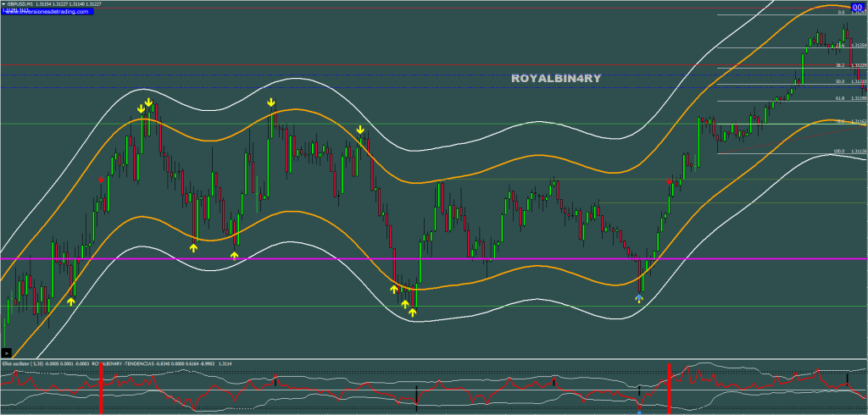
Task: Click the black > button on chart
Action: (x=6, y=352)
